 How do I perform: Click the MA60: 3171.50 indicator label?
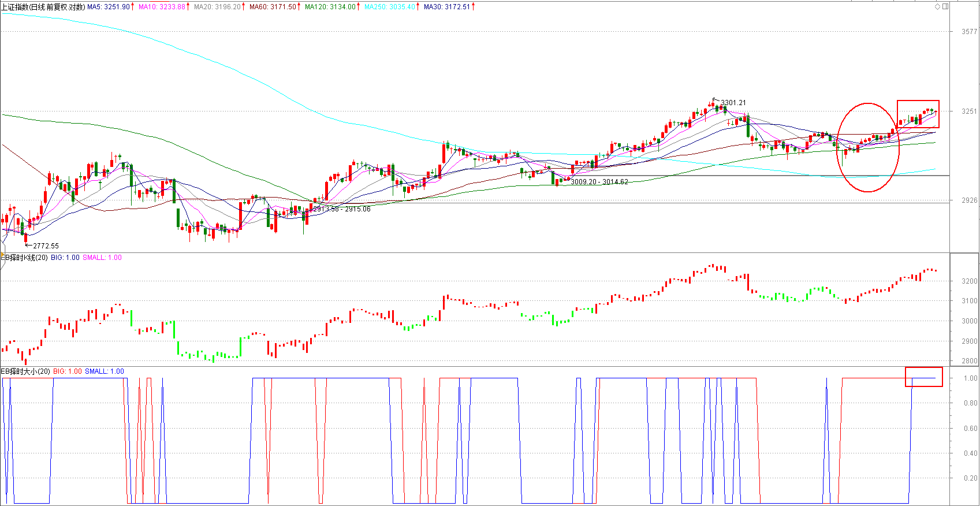point(273,7)
